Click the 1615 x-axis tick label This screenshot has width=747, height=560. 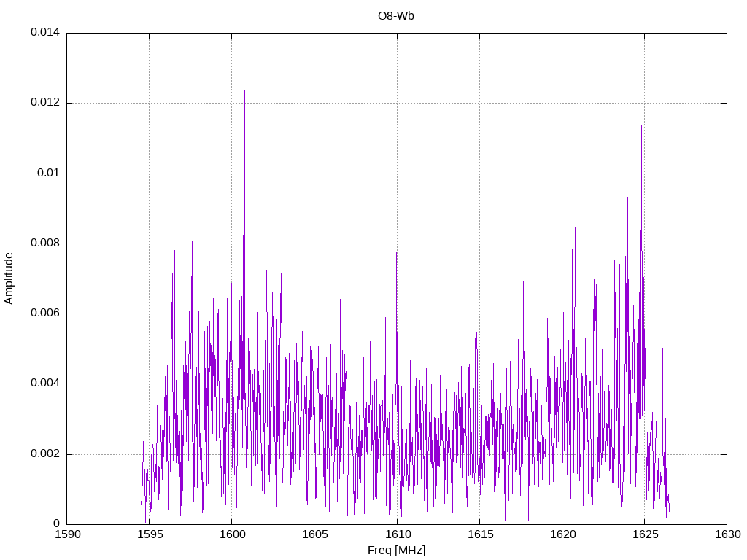click(480, 534)
